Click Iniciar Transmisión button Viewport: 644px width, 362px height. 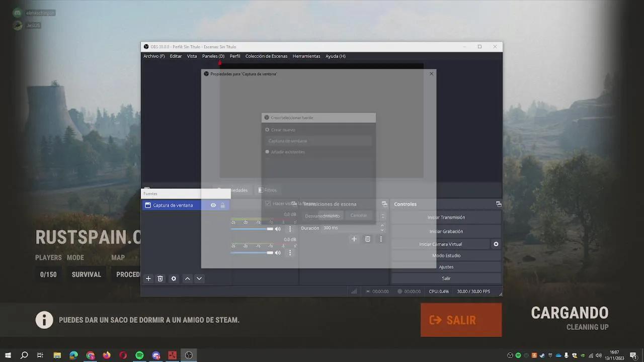(446, 217)
